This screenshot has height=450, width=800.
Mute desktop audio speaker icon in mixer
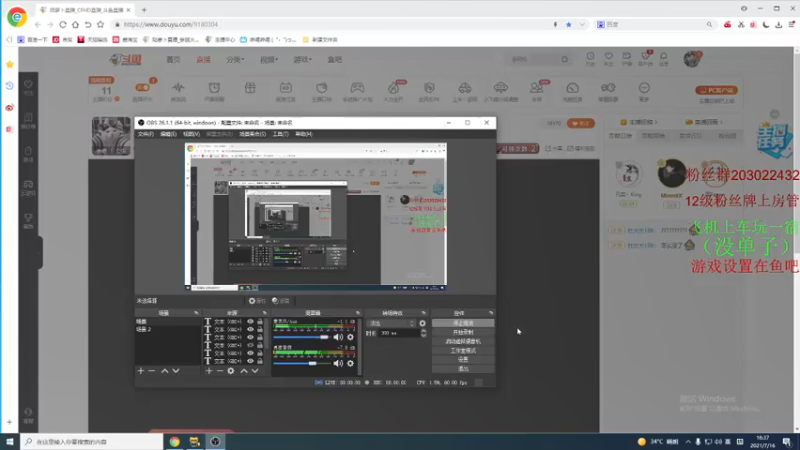pyautogui.click(x=338, y=363)
